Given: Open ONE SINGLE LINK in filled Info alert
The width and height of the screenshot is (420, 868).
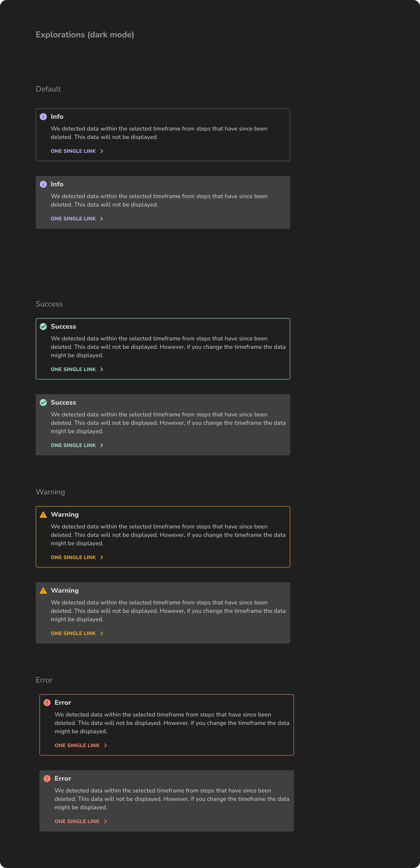Looking at the screenshot, I should [x=77, y=219].
